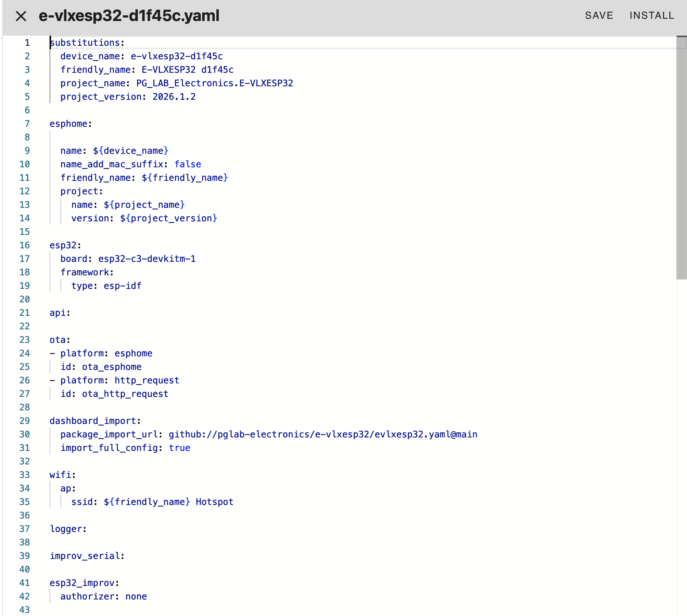Click line number 23 in the gutter
Image resolution: width=687 pixels, height=616 pixels.
pos(24,340)
